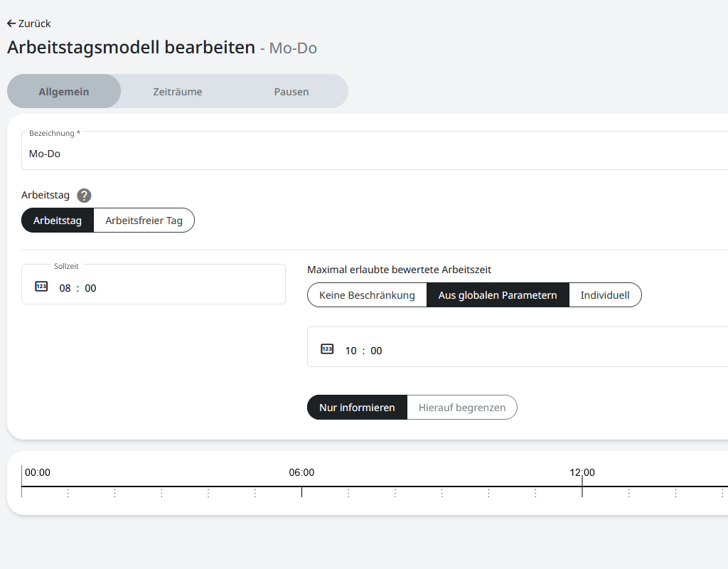Image resolution: width=728 pixels, height=569 pixels.
Task: Click the 12:00 marker on the timeline
Action: [582, 473]
